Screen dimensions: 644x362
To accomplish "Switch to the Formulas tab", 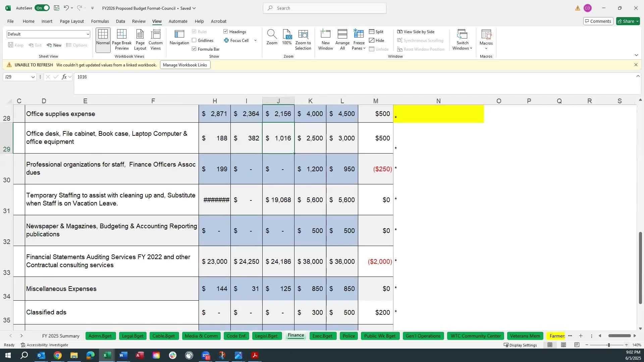I will tap(100, 21).
